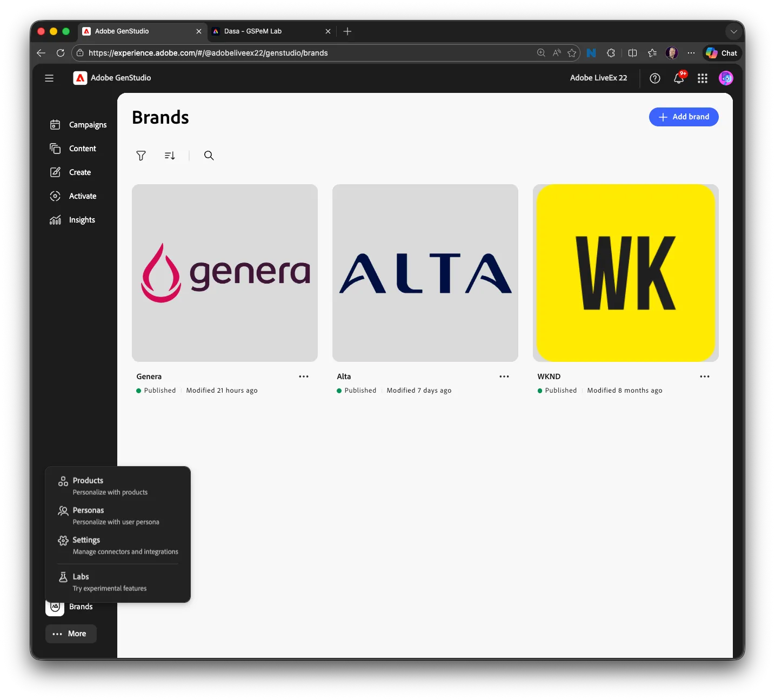Open the Alta brand thumbnail
Screen dimensions: 775x700
[x=425, y=273]
